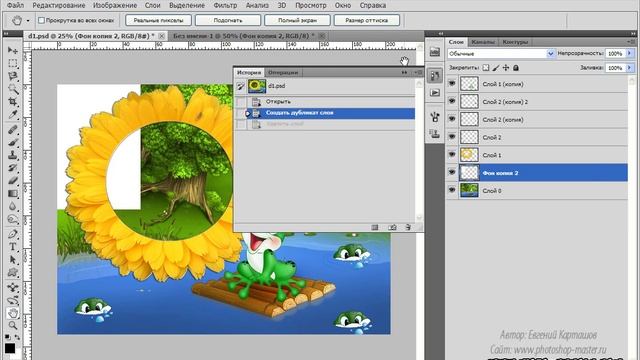Create new snapshot in History panel
640x360 pixels.
pos(392,227)
